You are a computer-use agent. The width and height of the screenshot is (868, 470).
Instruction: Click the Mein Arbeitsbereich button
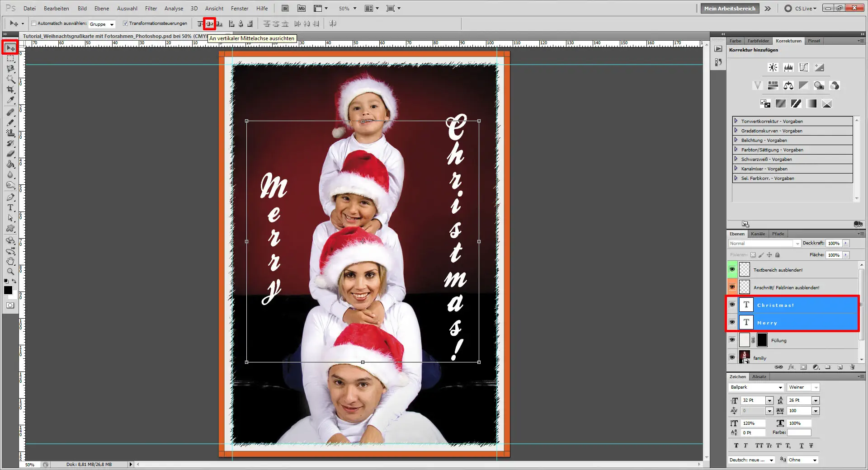point(729,8)
